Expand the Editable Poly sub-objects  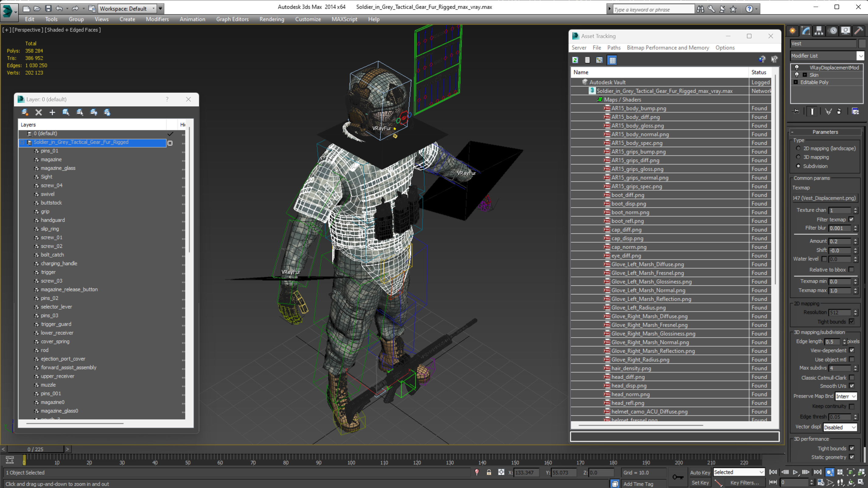click(x=796, y=82)
